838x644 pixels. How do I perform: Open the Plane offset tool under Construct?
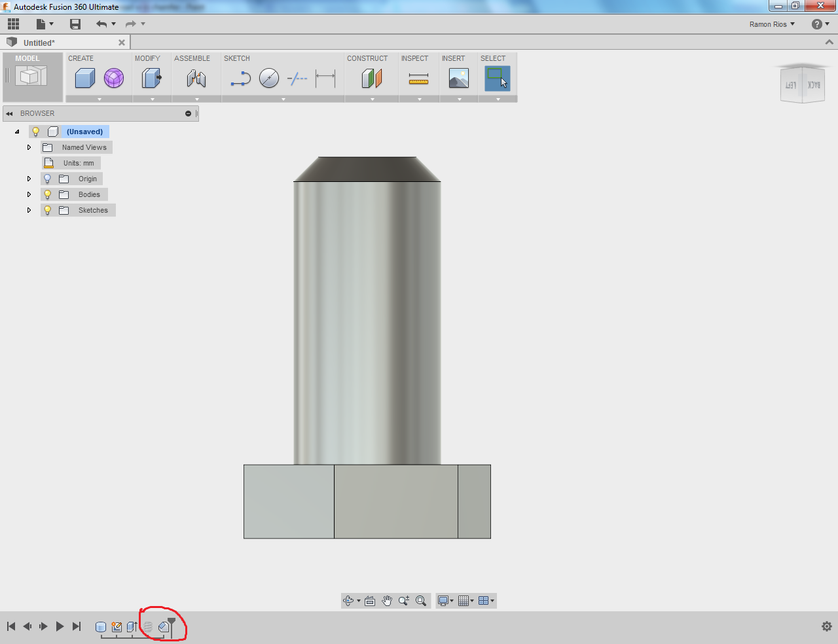tap(371, 77)
